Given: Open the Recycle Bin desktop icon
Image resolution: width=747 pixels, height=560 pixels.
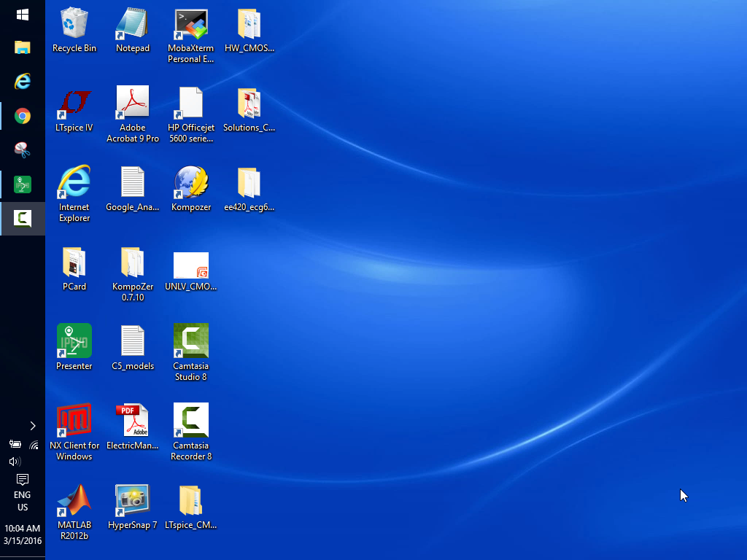Looking at the screenshot, I should 74,25.
